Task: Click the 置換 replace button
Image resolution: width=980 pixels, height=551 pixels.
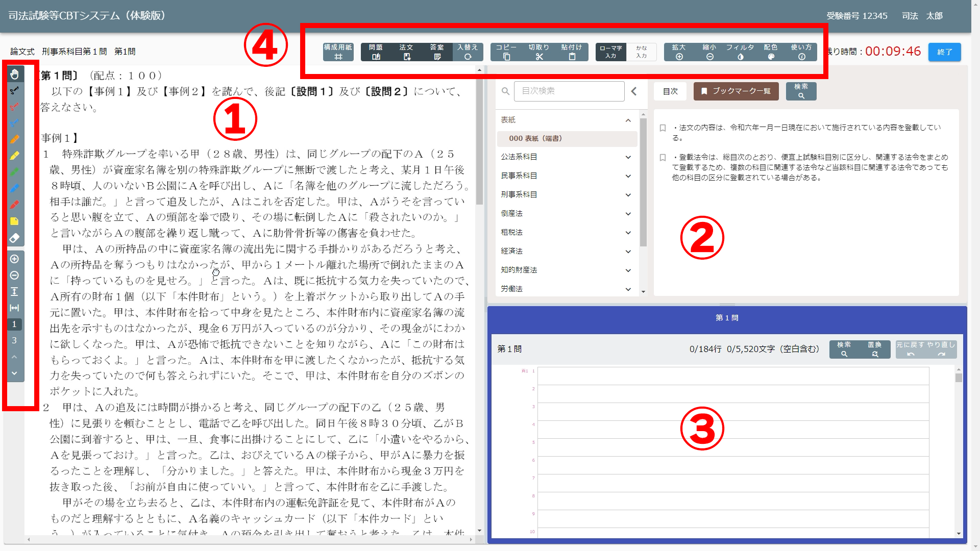Action: (x=875, y=349)
